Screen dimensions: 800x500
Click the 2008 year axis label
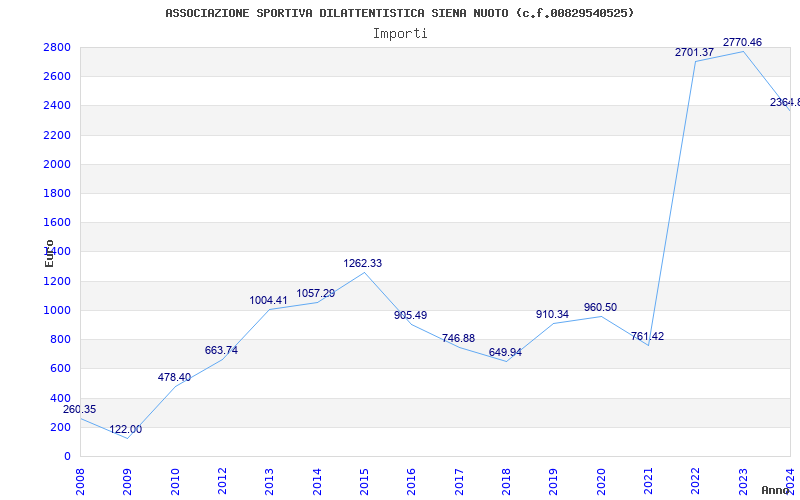pos(81,482)
